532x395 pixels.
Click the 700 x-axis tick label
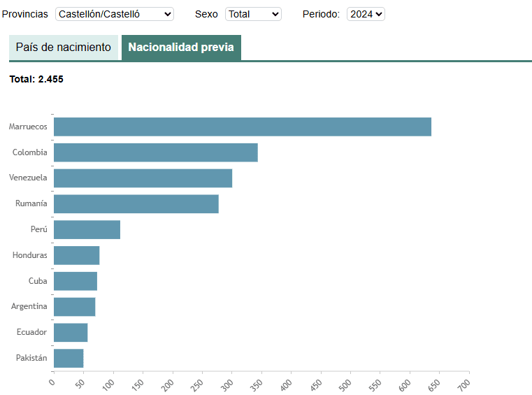[465, 385]
